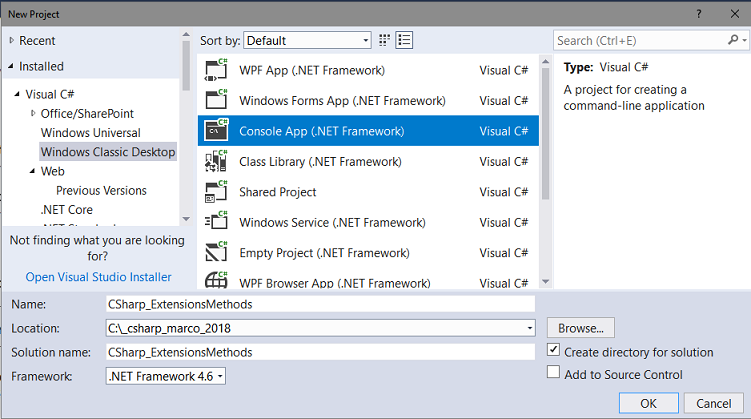Select Windows Forms App (.NET Framework) text

[x=342, y=101]
